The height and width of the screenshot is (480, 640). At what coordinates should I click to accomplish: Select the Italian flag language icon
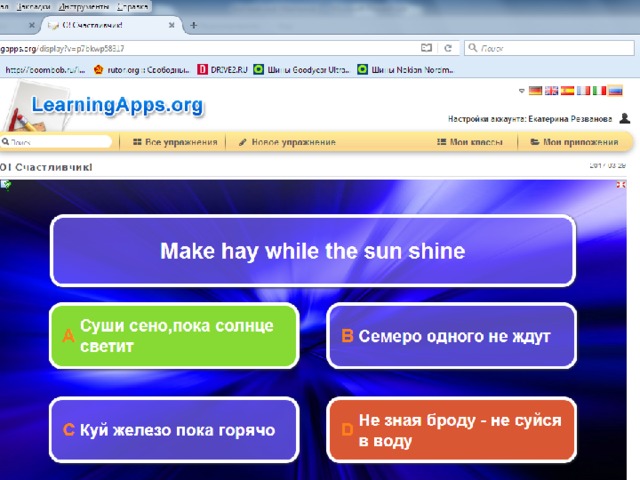599,91
